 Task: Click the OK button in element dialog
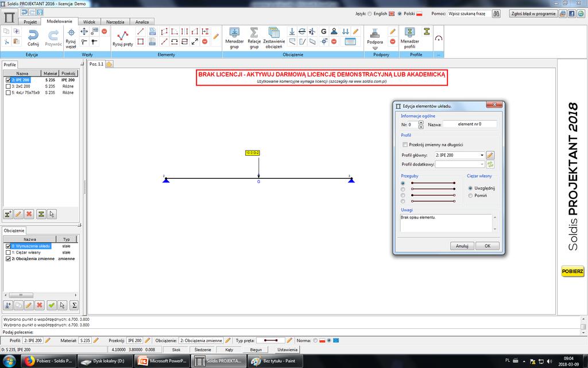(x=487, y=246)
